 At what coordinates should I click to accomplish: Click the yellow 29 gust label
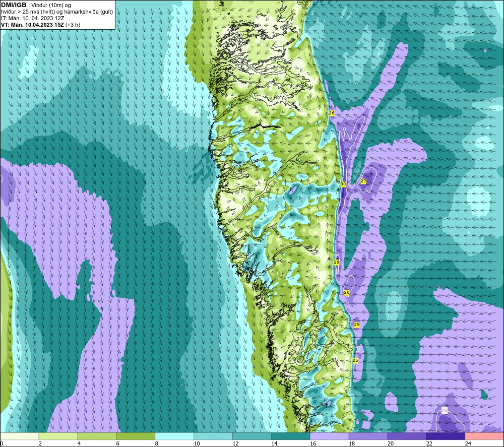[337, 262]
